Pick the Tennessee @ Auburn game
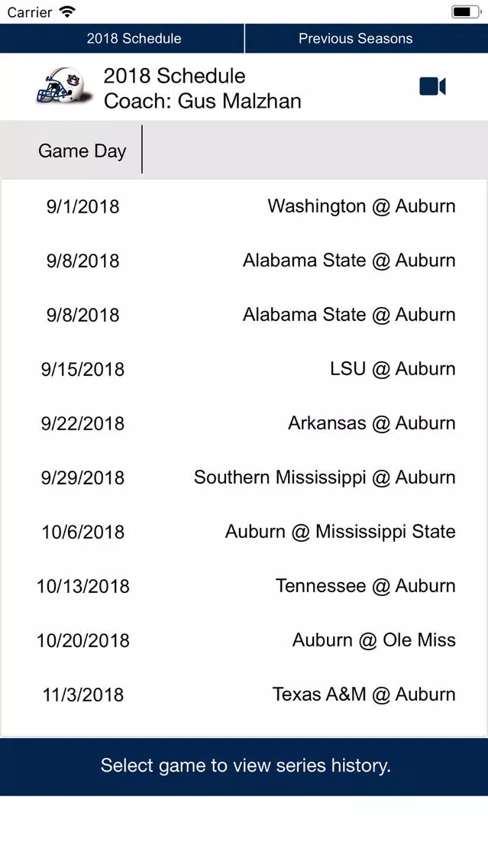This screenshot has width=488, height=868. click(244, 586)
